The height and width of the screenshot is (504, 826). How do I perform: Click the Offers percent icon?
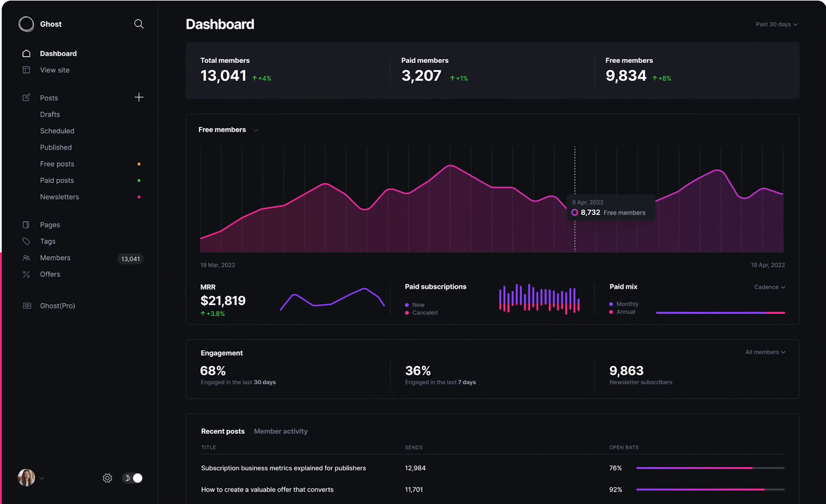[x=26, y=274]
